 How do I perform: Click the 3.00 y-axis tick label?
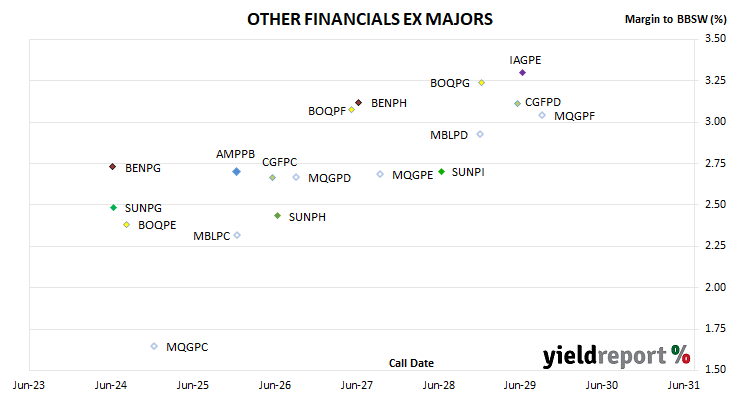pyautogui.click(x=715, y=121)
